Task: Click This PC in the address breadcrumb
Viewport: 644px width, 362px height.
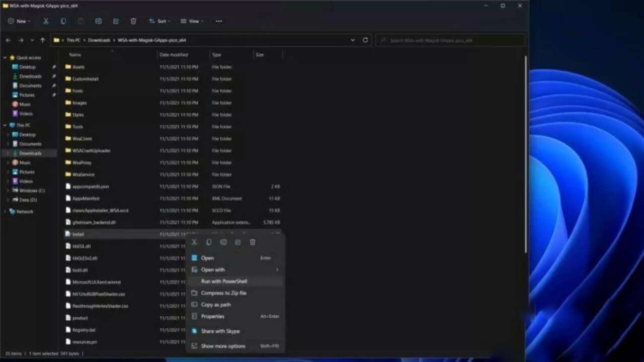Action: (73, 40)
